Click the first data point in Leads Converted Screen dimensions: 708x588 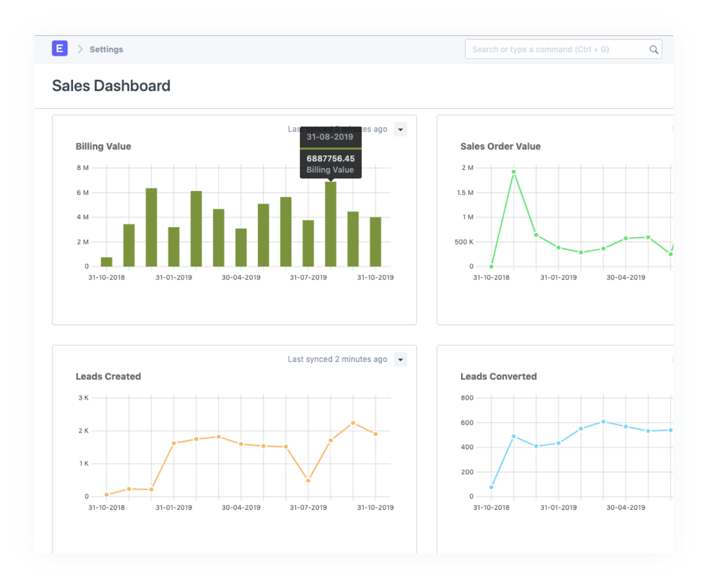click(x=491, y=487)
